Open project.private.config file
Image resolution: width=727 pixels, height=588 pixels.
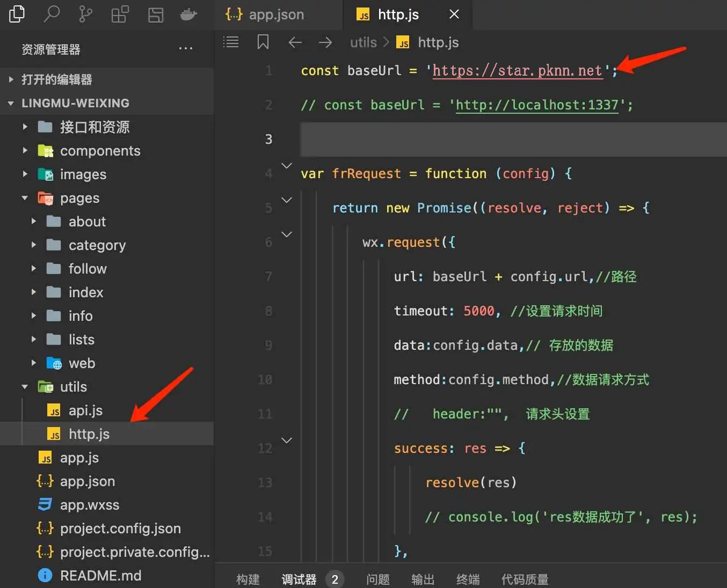click(x=107, y=552)
